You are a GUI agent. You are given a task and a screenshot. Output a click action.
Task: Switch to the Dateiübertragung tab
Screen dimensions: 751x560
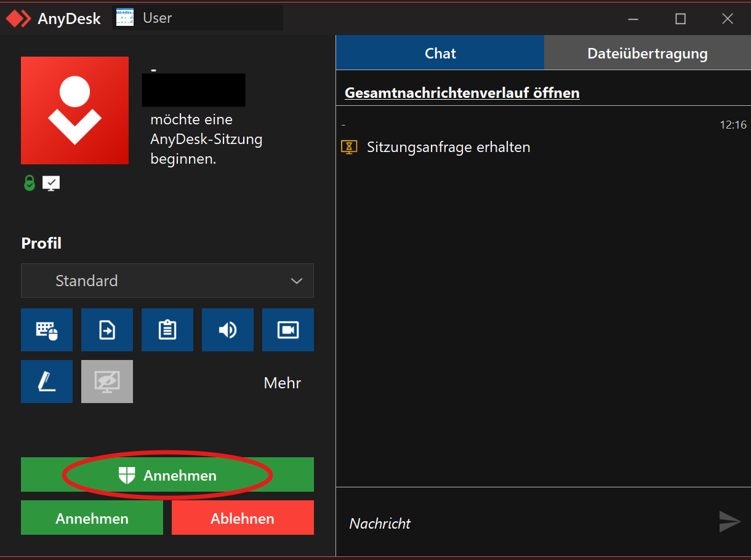[647, 54]
